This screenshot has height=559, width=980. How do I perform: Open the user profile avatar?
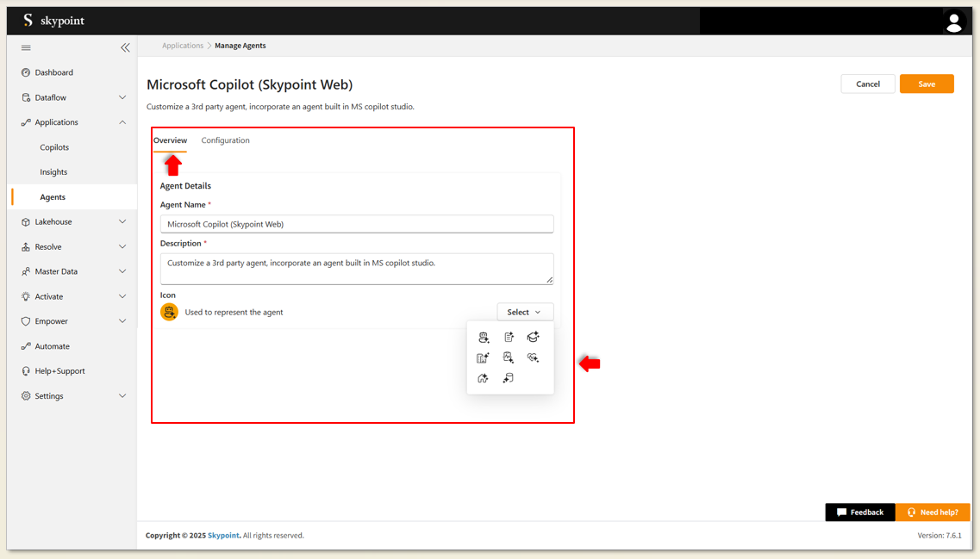(953, 22)
